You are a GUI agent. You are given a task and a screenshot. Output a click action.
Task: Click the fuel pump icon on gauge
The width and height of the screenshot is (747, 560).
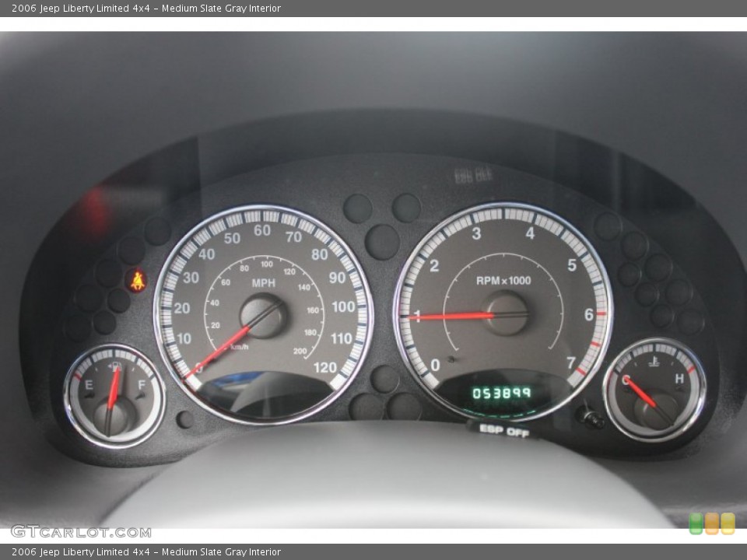click(116, 366)
